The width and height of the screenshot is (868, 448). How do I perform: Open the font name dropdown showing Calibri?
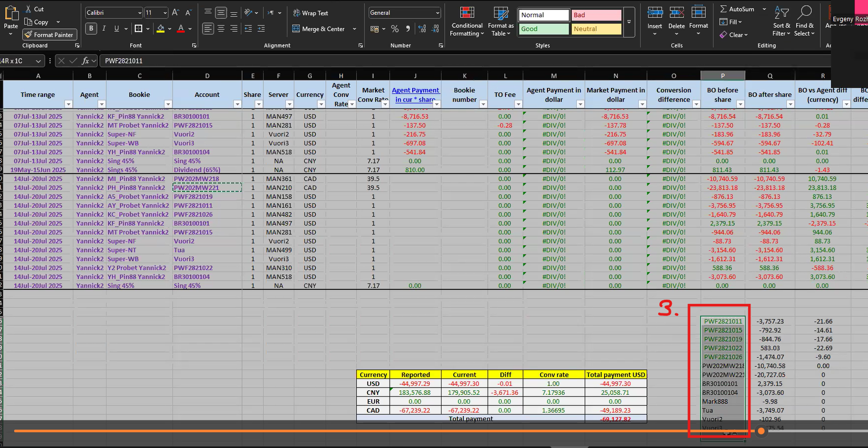(114, 13)
